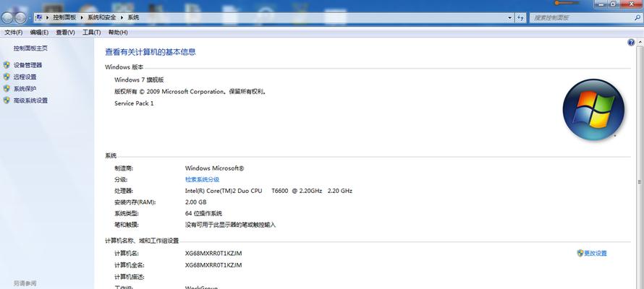Click the 2009 Microsoft Corporation copyright line
Screen dimensions: 644x289
(x=190, y=92)
